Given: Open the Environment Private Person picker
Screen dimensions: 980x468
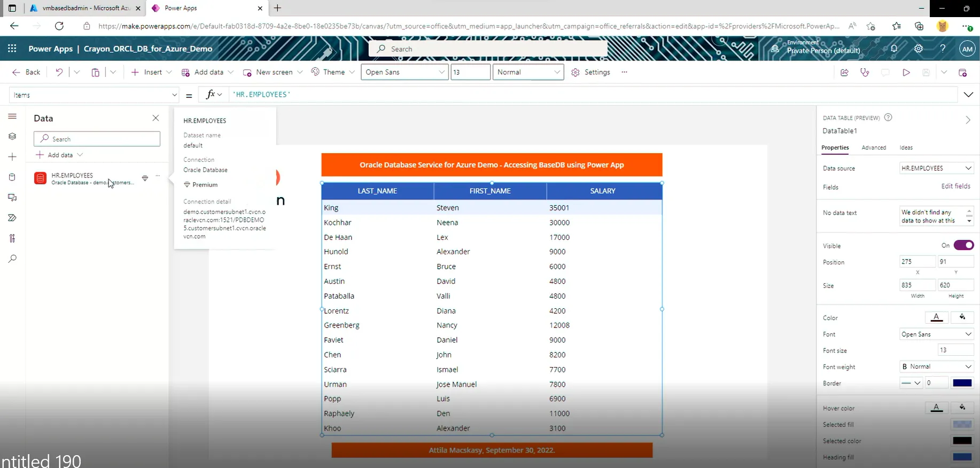Looking at the screenshot, I should [x=817, y=49].
